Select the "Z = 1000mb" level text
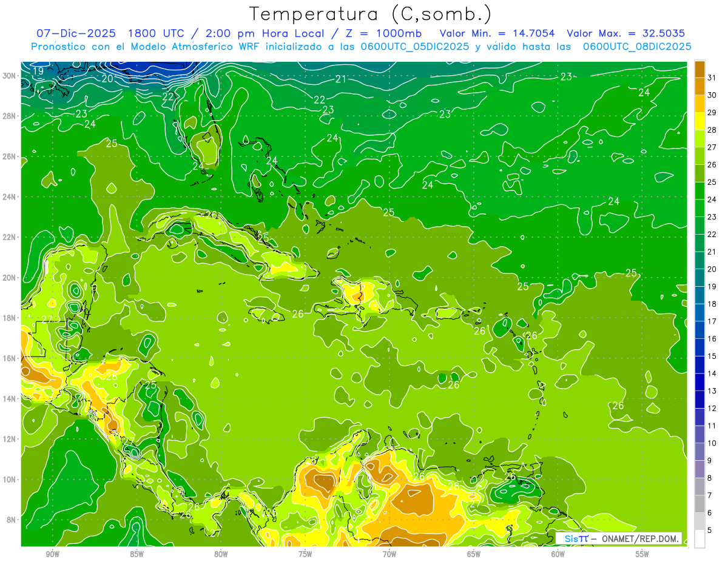 click(383, 34)
